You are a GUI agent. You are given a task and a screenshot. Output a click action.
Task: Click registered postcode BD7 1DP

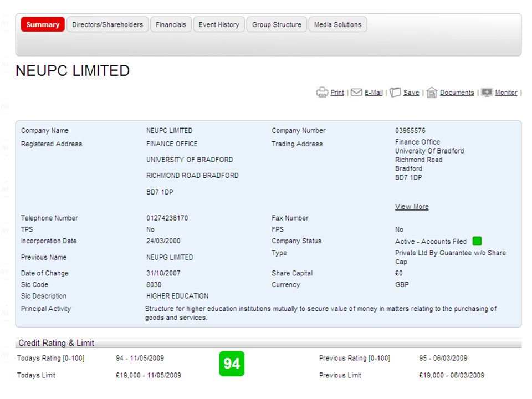pos(160,192)
